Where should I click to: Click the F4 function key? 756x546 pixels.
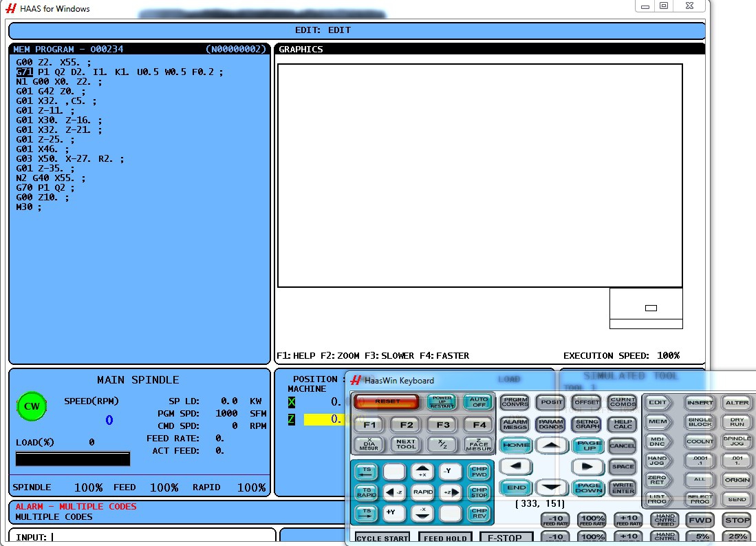[x=479, y=424]
